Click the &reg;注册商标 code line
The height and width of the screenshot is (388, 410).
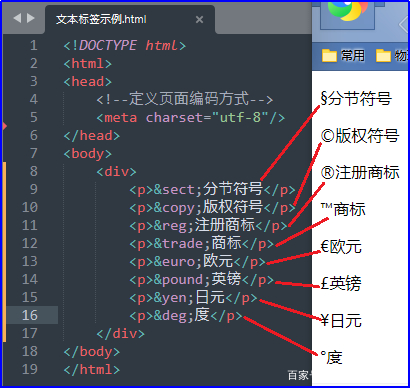click(209, 225)
